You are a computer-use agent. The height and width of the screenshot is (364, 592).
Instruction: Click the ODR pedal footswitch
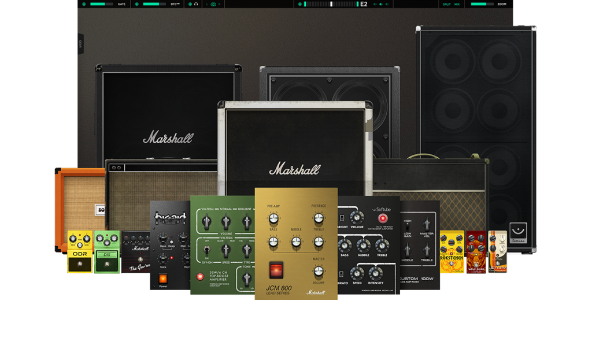pos(80,264)
